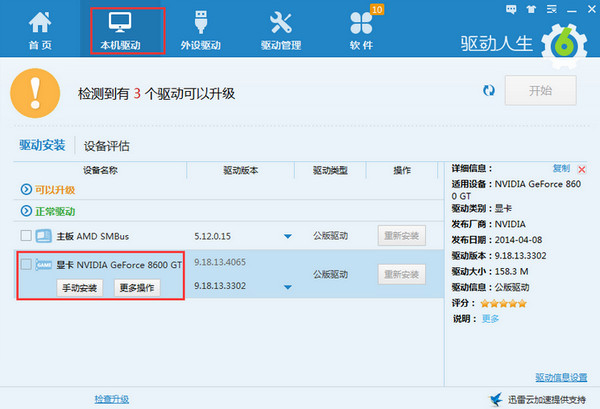Screen dimensions: 600x409
Task: Open the 软件 clover tab
Action: click(361, 31)
